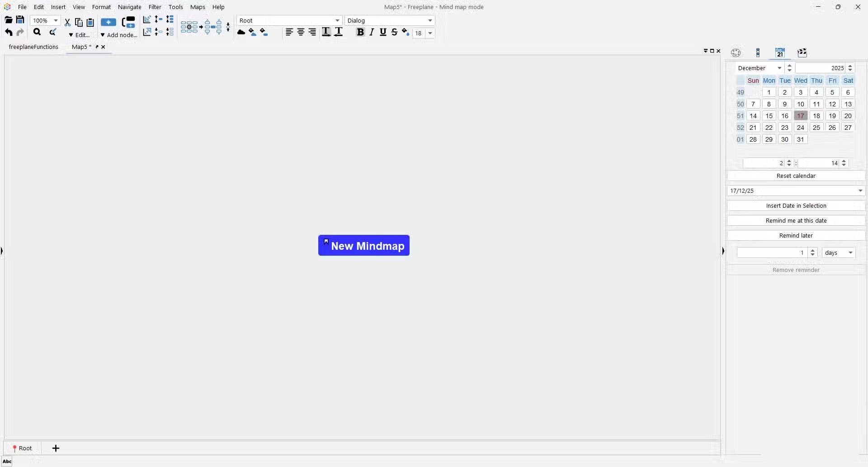Toggle strikethrough formatting
The width and height of the screenshot is (868, 467).
tap(394, 32)
